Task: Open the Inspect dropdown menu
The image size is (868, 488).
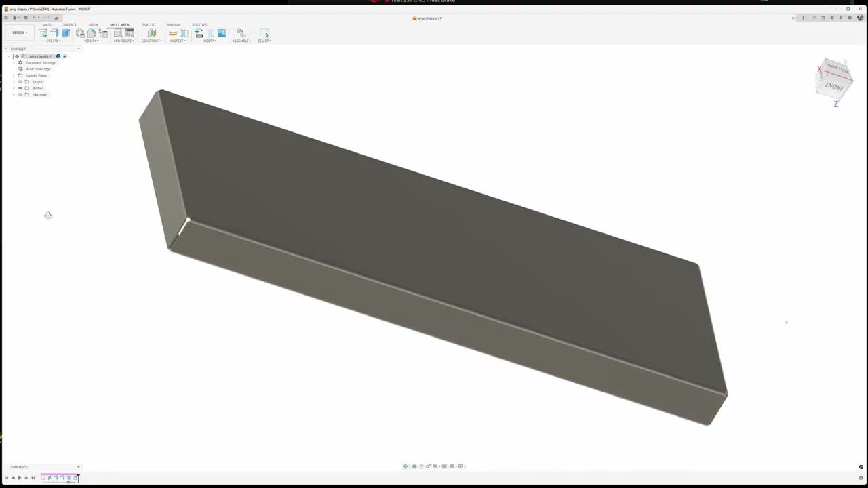Action: (178, 41)
